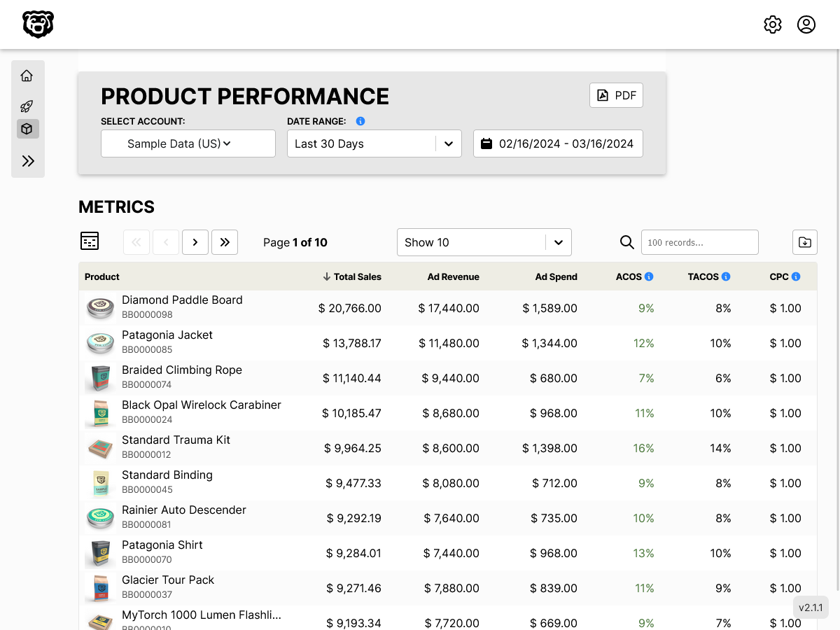Open the table column settings icon

click(x=90, y=241)
